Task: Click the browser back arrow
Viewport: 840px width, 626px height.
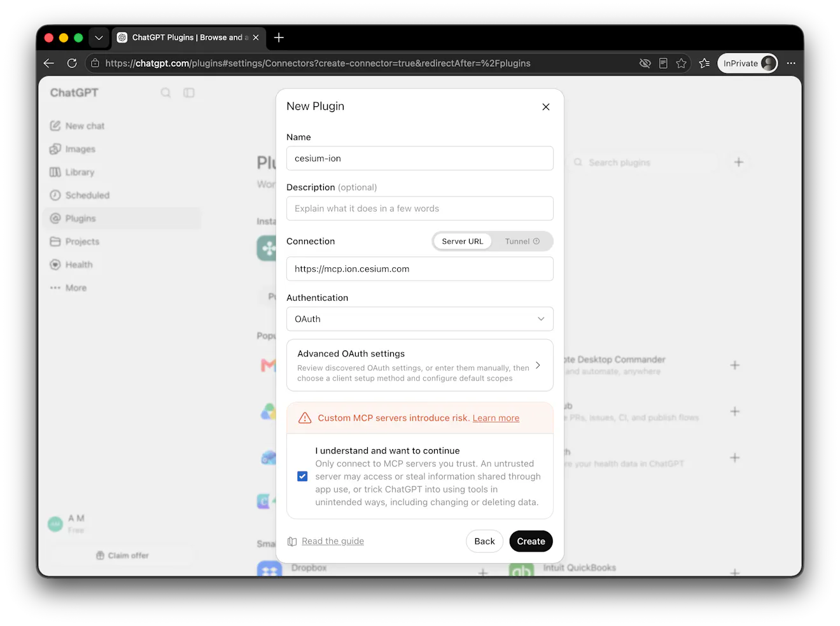Action: 49,63
